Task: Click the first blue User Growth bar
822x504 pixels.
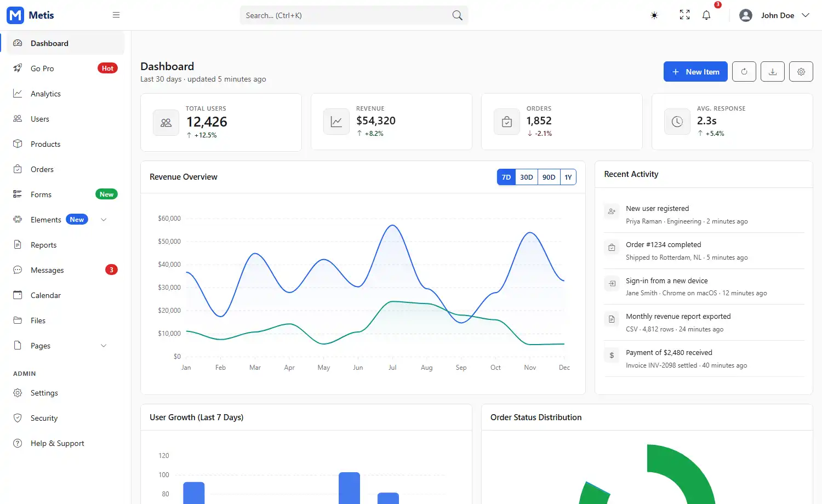Action: tap(194, 493)
